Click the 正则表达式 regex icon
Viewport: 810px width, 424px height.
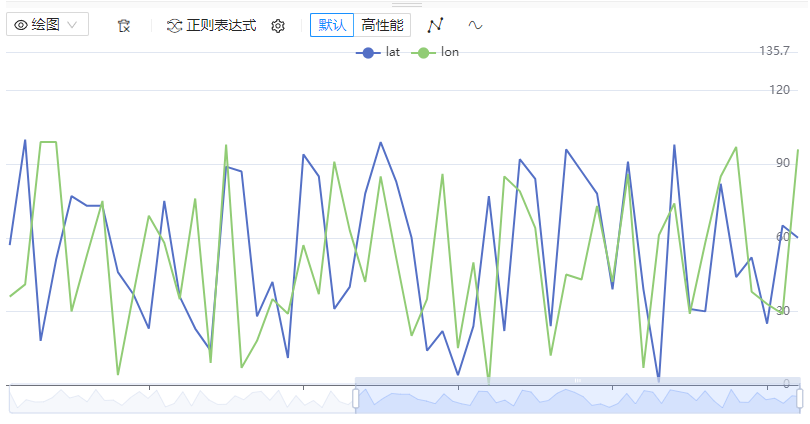click(x=174, y=25)
